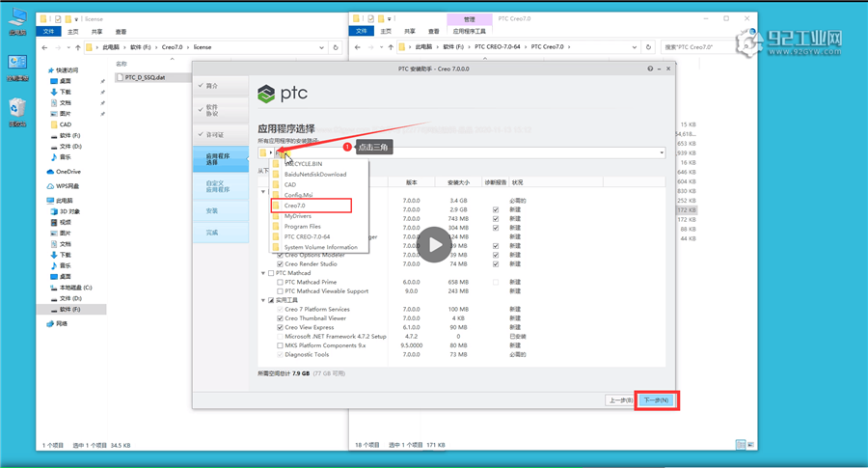This screenshot has height=468, width=868.
Task: Open 共享 tab in license window
Action: (96, 32)
